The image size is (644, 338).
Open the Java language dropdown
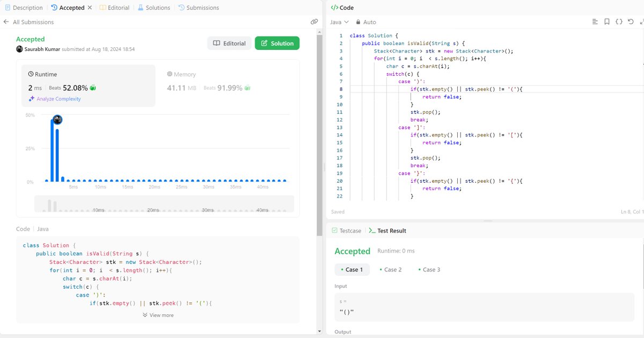pos(338,22)
